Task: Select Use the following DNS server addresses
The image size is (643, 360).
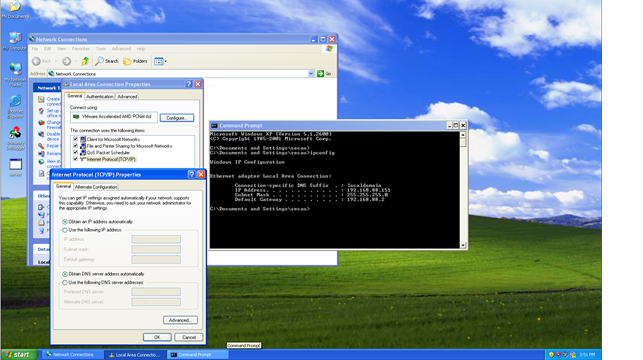Action: point(65,283)
